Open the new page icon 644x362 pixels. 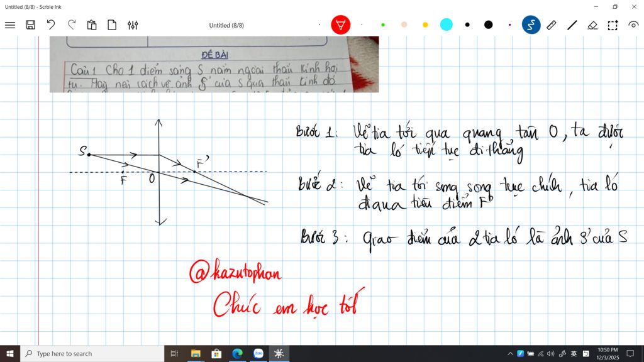pyautogui.click(x=112, y=25)
